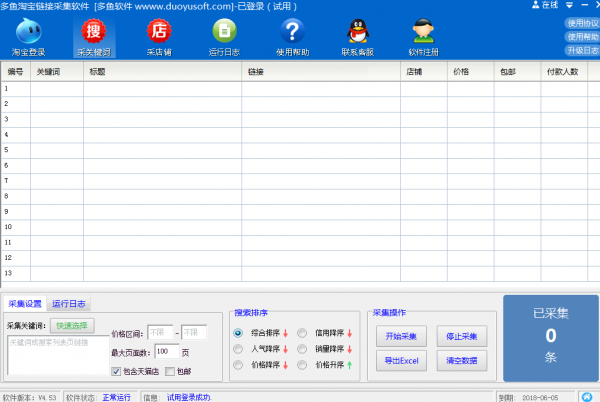
Task: Click the 最大页面数 field showing 100
Action: coord(167,352)
